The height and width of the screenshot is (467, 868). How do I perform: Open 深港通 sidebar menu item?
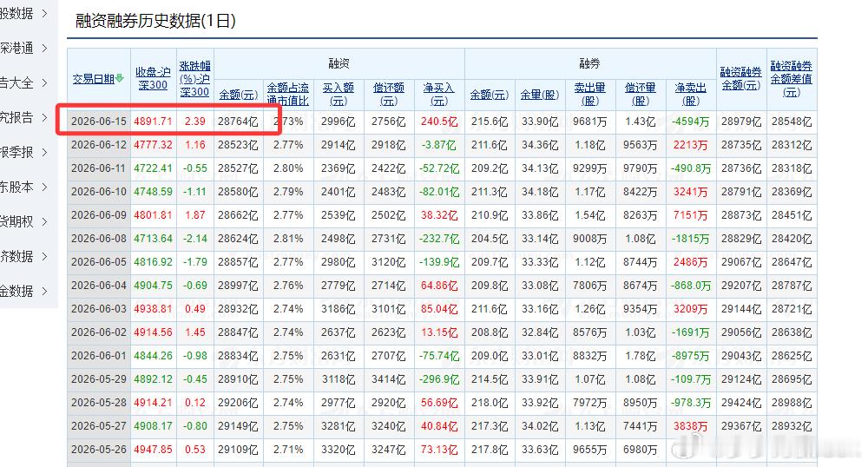click(x=16, y=48)
